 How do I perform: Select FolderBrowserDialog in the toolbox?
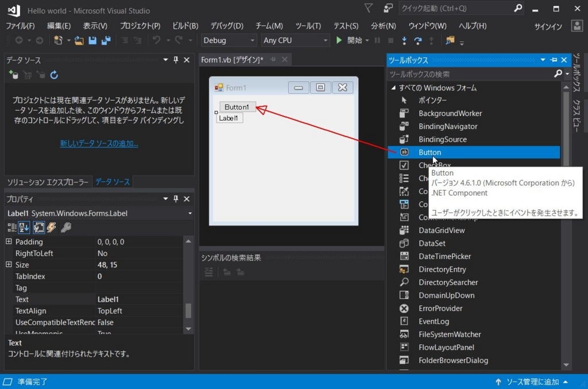point(474,360)
